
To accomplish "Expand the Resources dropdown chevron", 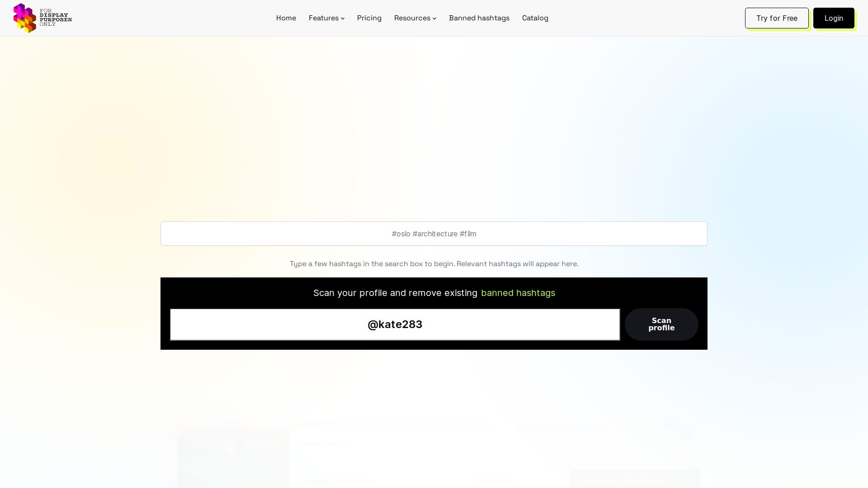I will [x=434, y=19].
